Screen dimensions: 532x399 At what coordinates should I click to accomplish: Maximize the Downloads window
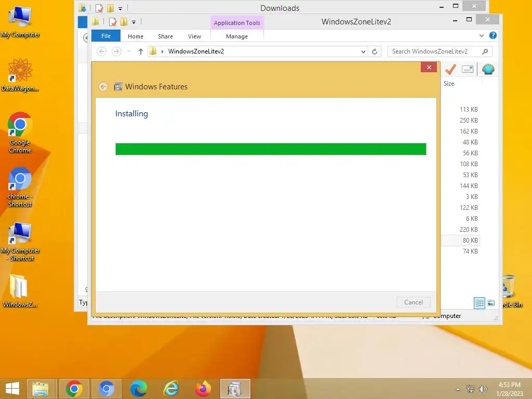[456, 6]
